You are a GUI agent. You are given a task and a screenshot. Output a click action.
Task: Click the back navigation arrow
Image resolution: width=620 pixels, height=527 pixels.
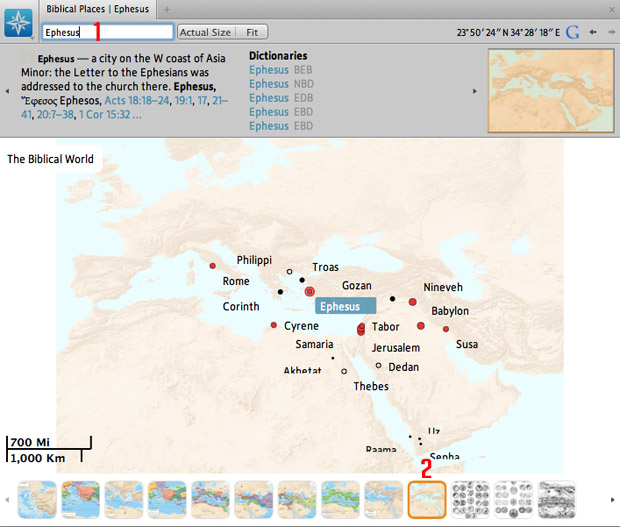pos(593,32)
